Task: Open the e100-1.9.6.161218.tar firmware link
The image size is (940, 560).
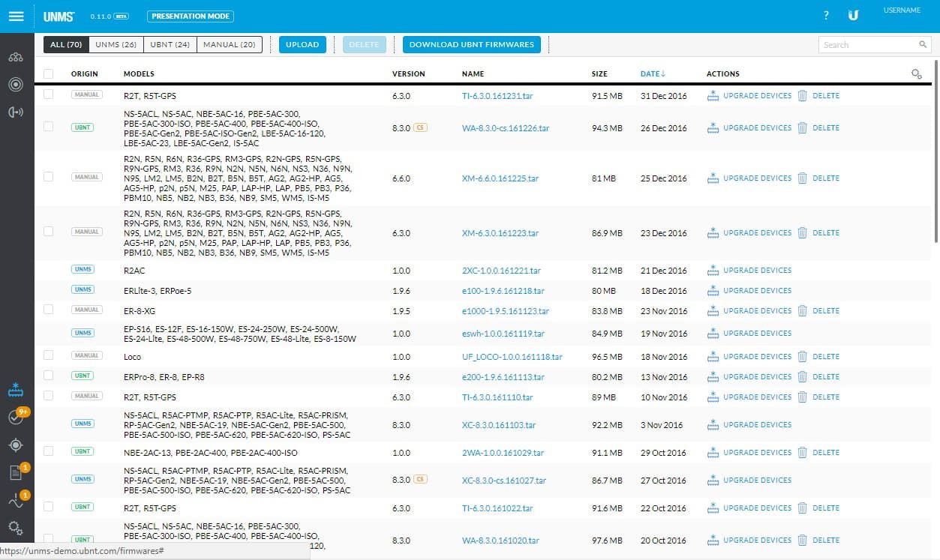Action: (503, 291)
